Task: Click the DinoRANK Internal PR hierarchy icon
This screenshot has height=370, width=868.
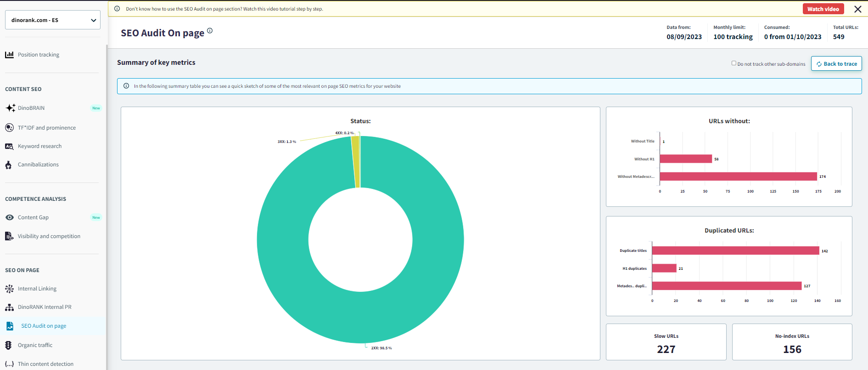Action: coord(9,307)
